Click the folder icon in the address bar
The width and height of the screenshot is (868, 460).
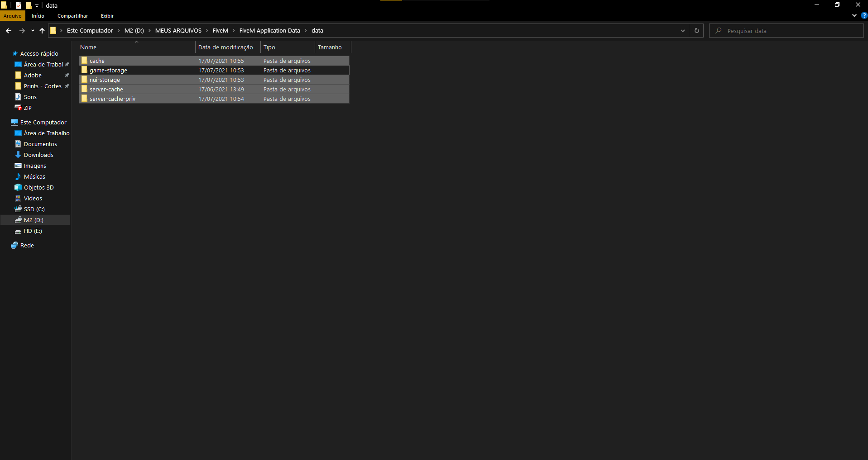click(x=53, y=30)
